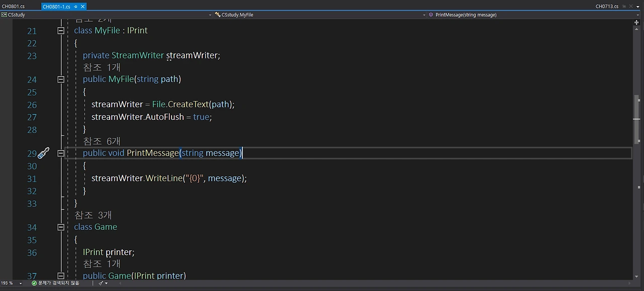The width and height of the screenshot is (644, 291).
Task: Open the screwdriver quick actions icon
Action: click(x=44, y=153)
